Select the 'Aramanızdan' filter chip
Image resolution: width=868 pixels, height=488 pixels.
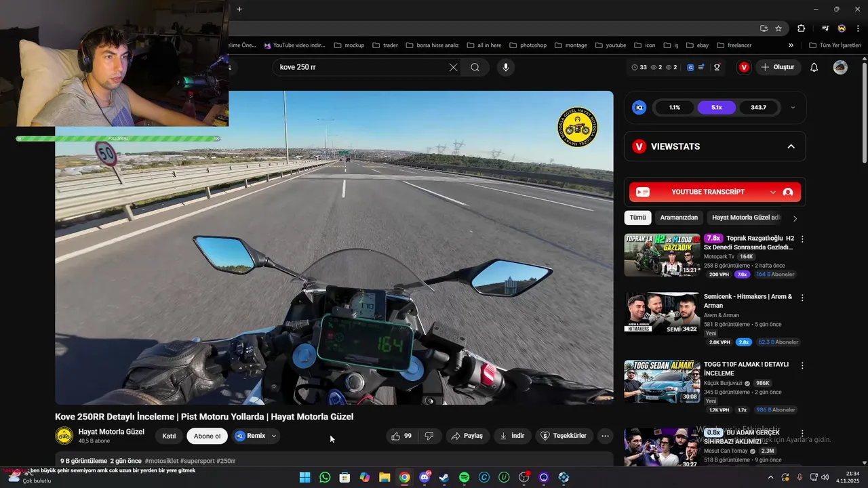(679, 218)
